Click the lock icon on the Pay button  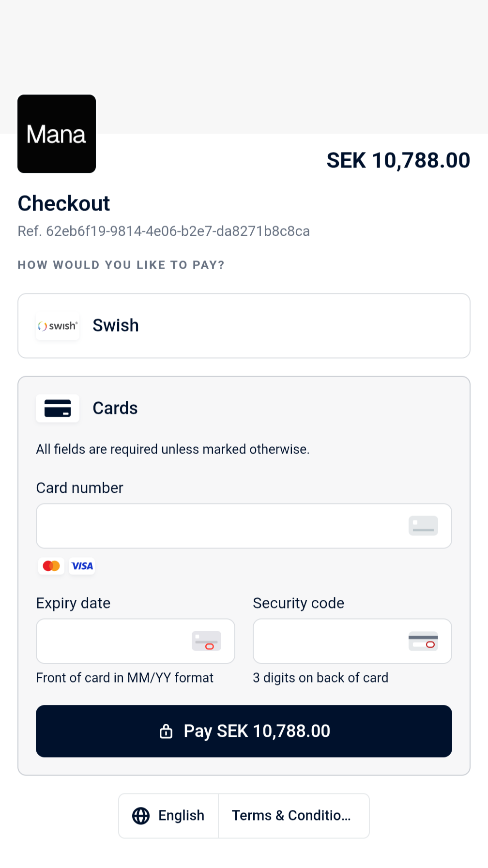pyautogui.click(x=166, y=731)
